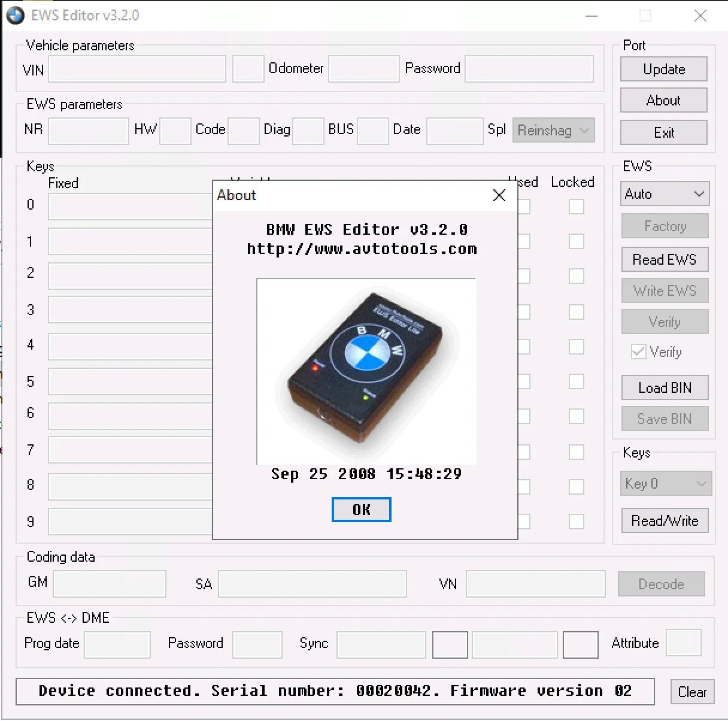This screenshot has width=728, height=721.
Task: Click the Load BIN button
Action: click(x=665, y=387)
